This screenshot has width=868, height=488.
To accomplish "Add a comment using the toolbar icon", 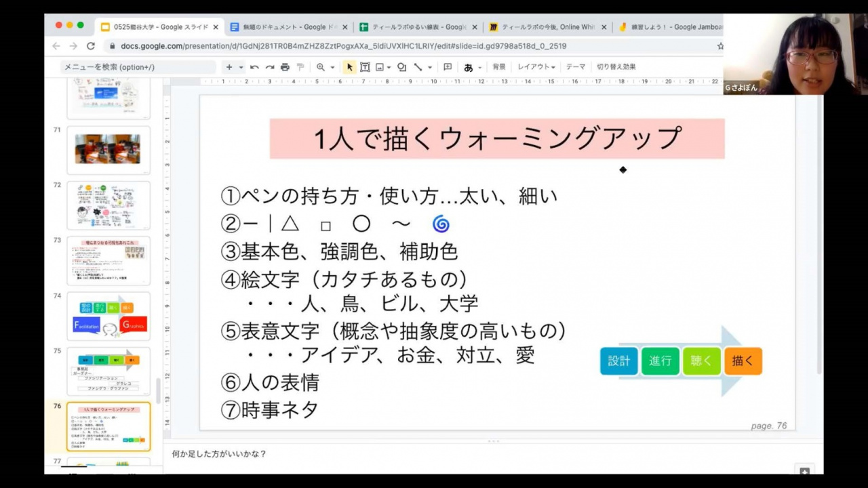I will click(448, 67).
